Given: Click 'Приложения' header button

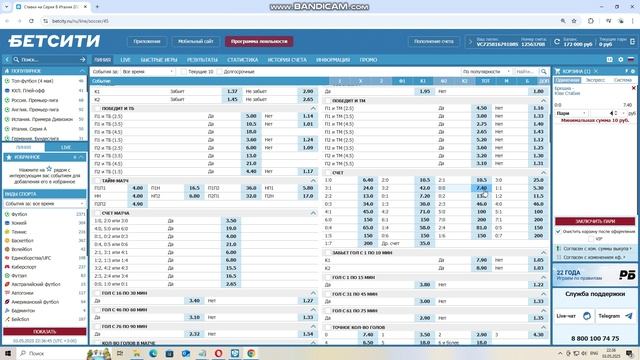Looking at the screenshot, I should (147, 41).
